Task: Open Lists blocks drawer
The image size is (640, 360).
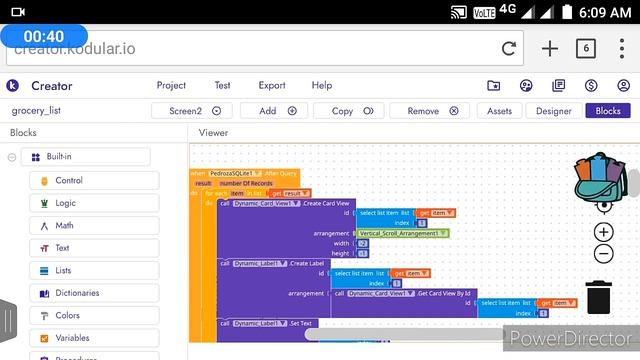Action: coord(94,270)
